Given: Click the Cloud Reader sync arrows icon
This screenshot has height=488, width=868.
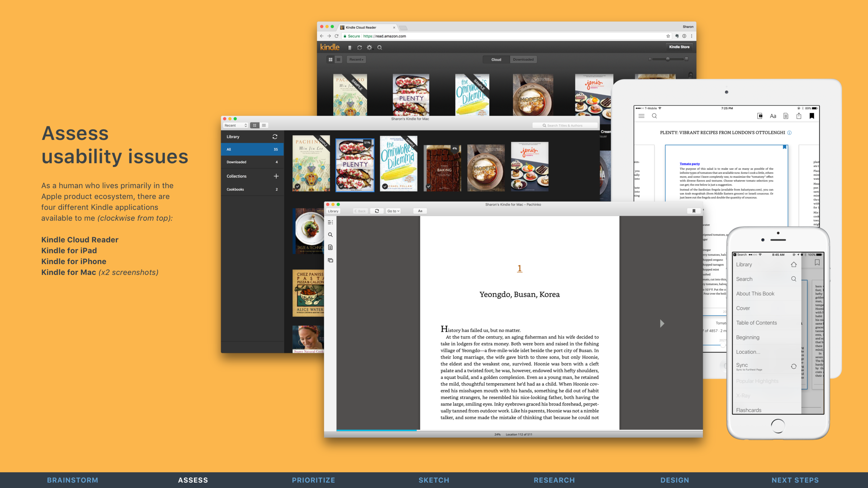Looking at the screenshot, I should 359,48.
